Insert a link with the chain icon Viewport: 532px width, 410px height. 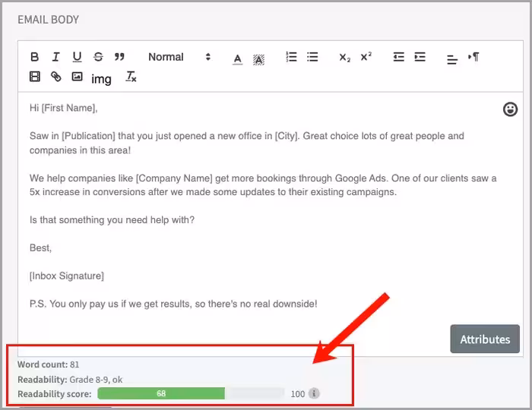[x=55, y=77]
